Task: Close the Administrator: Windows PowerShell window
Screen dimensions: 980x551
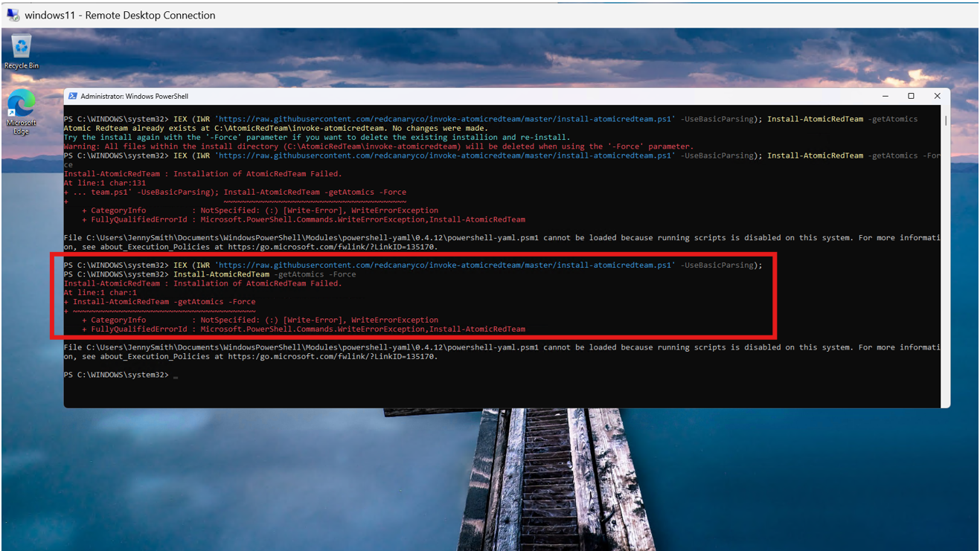Action: 937,96
